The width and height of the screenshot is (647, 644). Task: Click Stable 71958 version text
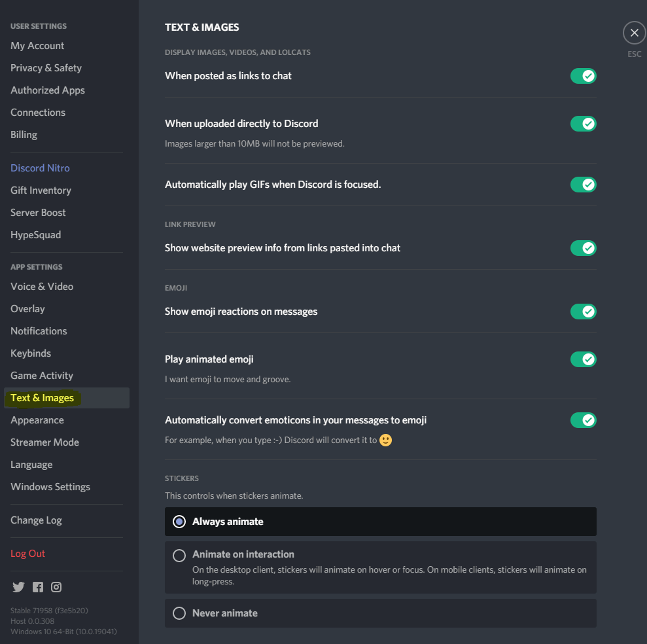pos(49,611)
